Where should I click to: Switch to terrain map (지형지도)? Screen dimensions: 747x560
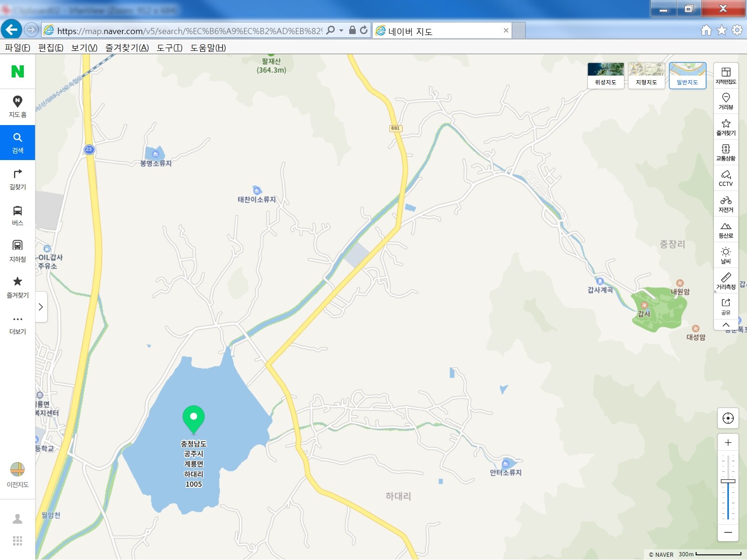click(646, 75)
